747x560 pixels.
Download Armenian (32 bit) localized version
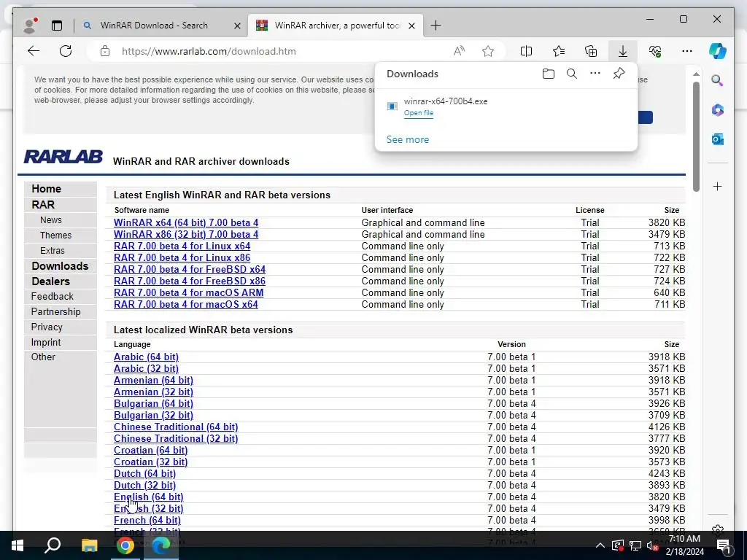[153, 392]
